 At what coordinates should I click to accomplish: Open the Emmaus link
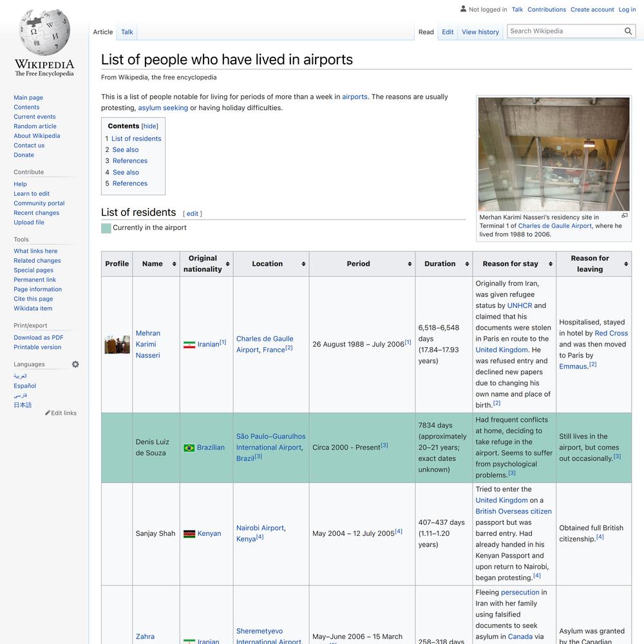click(573, 367)
